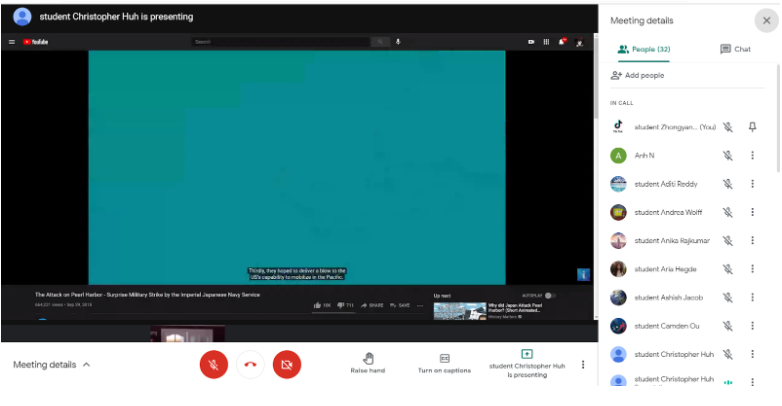Screen dimensions: 782x406
Task: Raise hand in the meeting
Action: pyautogui.click(x=368, y=364)
